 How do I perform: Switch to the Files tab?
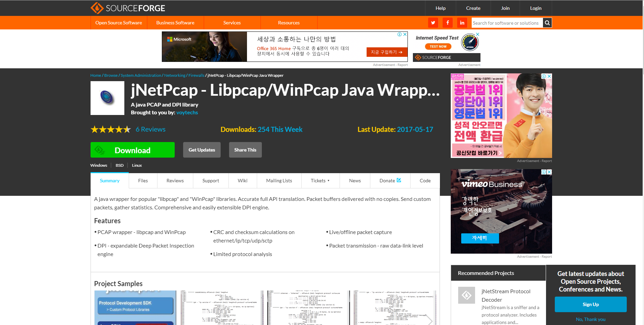click(x=143, y=181)
